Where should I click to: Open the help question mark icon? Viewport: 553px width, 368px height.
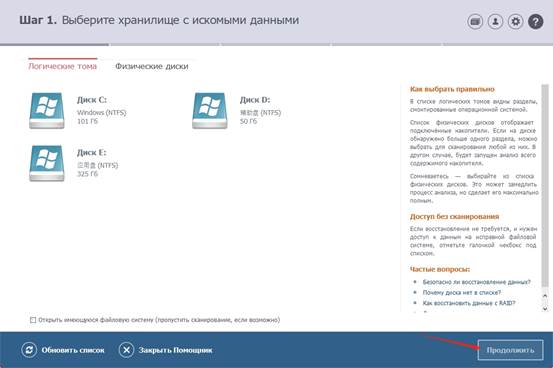[535, 22]
